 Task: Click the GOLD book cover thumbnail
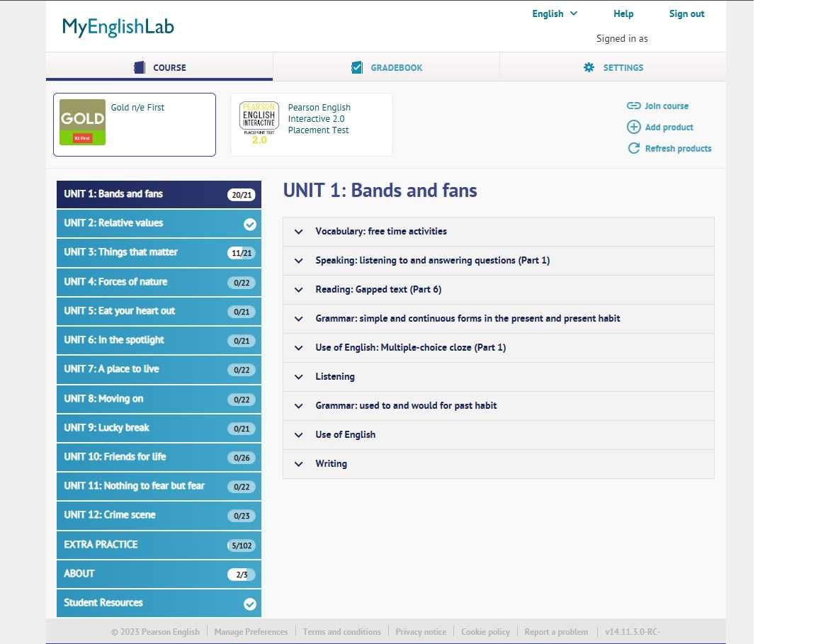point(82,123)
